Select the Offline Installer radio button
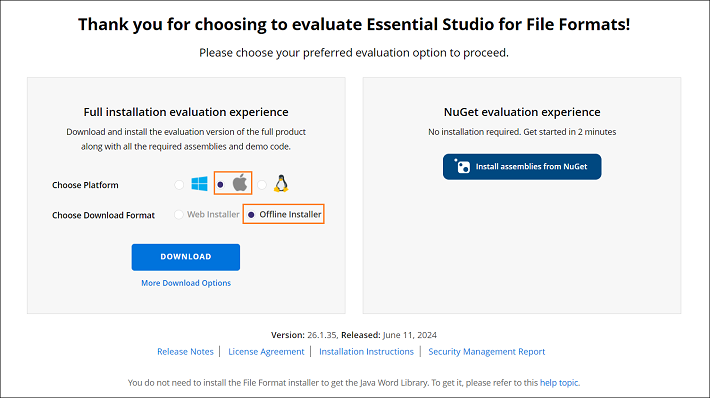The width and height of the screenshot is (710, 398). [x=251, y=215]
